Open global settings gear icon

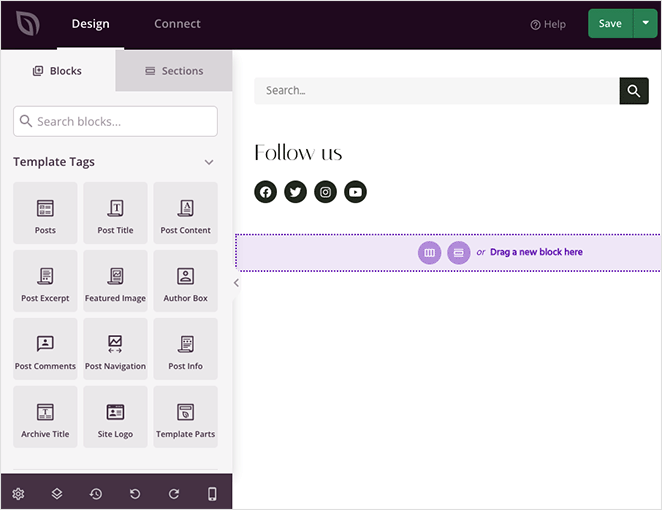pos(18,494)
